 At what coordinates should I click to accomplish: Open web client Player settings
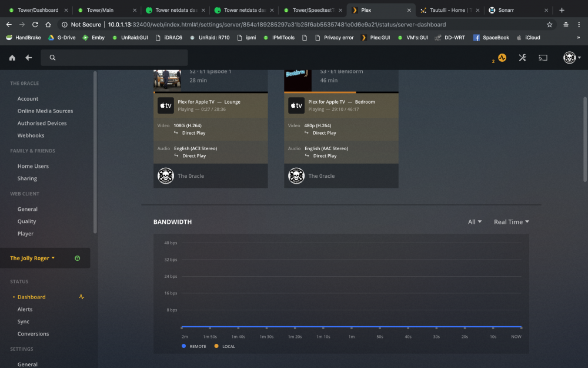tap(25, 234)
